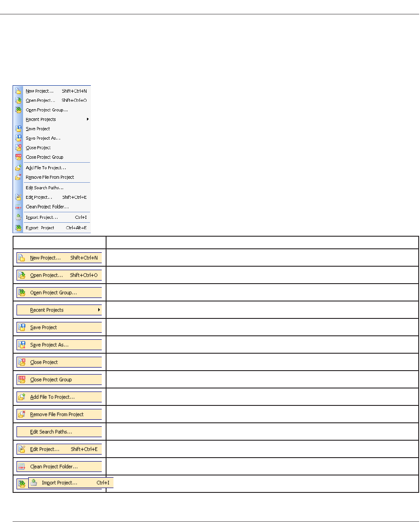Image resolution: width=420 pixels, height=522 pixels.
Task: Click New Project icon in the white menu
Action: click(18, 91)
